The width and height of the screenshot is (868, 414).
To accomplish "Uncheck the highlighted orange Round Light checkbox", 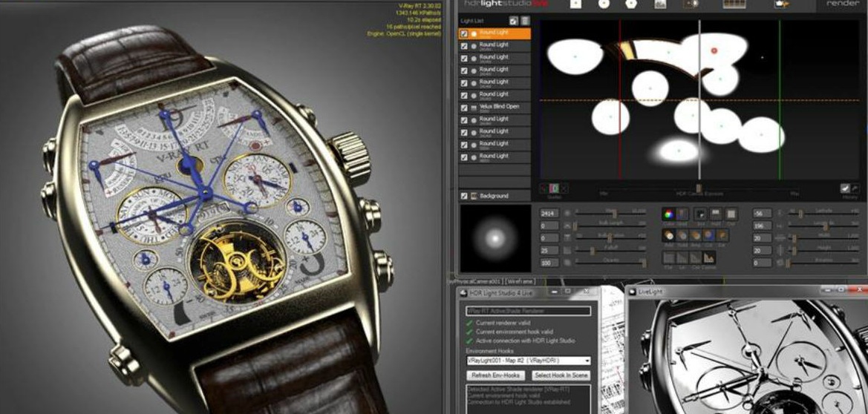I will click(x=465, y=34).
